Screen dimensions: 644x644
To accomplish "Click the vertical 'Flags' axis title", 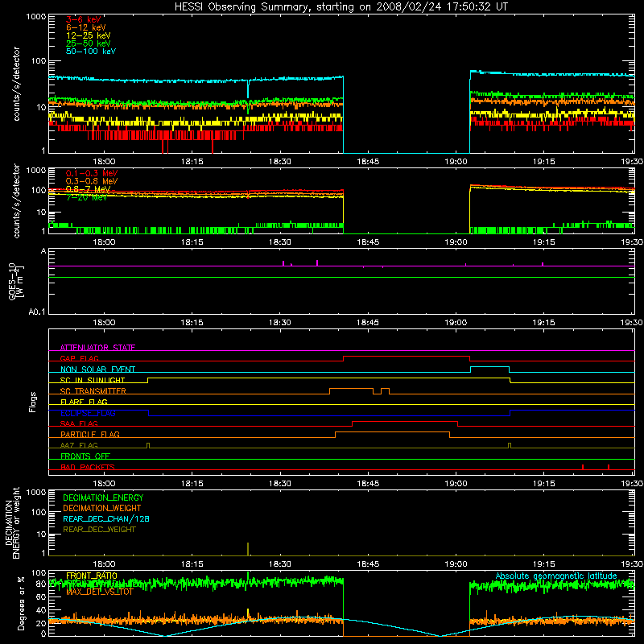I will tap(33, 402).
